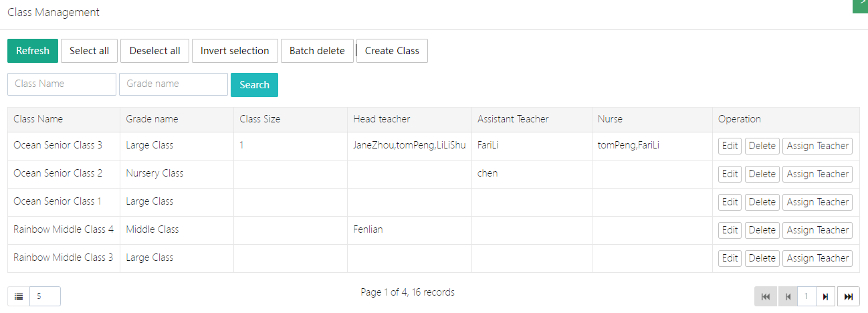The height and width of the screenshot is (313, 868).
Task: Jump to the last page icon
Action: point(849,296)
